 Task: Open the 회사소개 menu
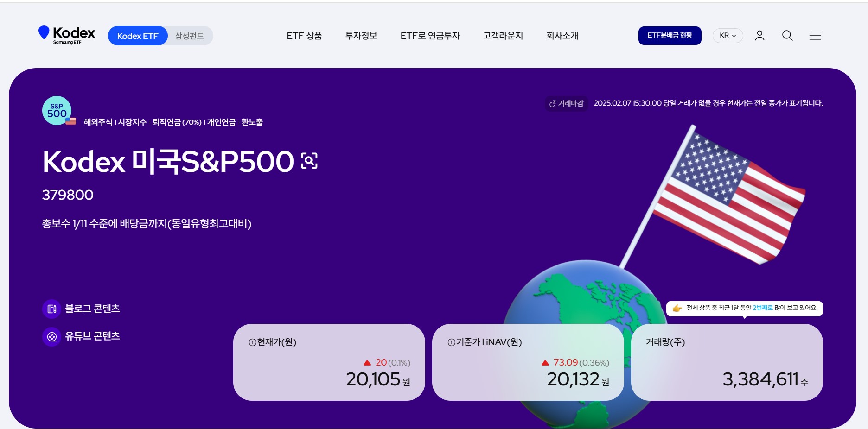click(562, 36)
